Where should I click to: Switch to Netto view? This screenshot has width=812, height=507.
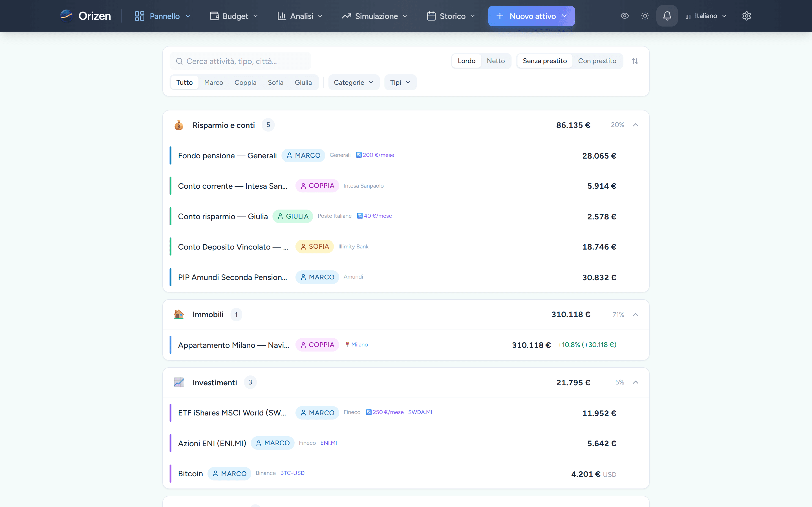(x=496, y=61)
